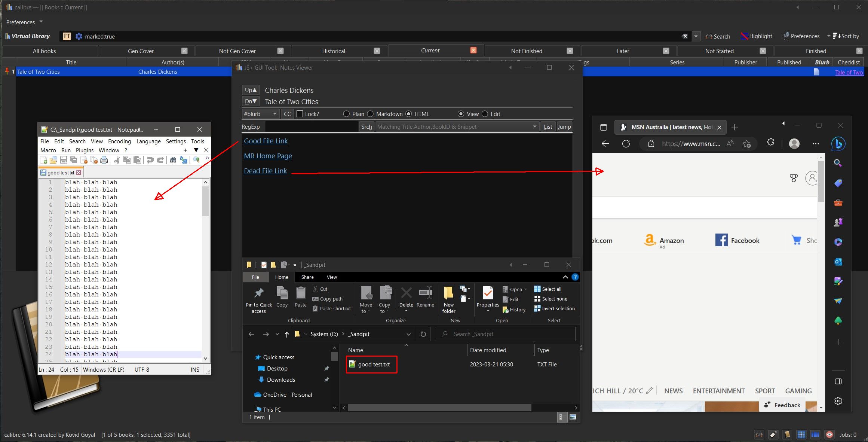Click the Rename icon in Explorer ribbon

[425, 293]
